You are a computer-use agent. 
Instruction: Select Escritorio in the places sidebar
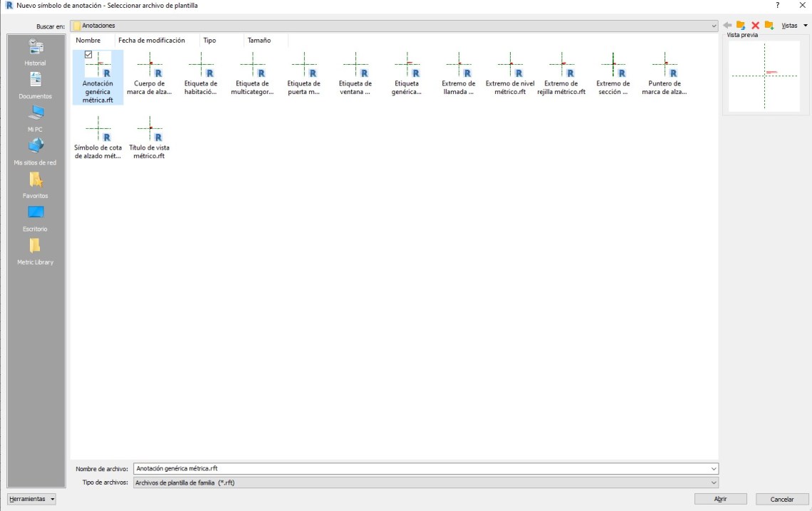click(36, 218)
